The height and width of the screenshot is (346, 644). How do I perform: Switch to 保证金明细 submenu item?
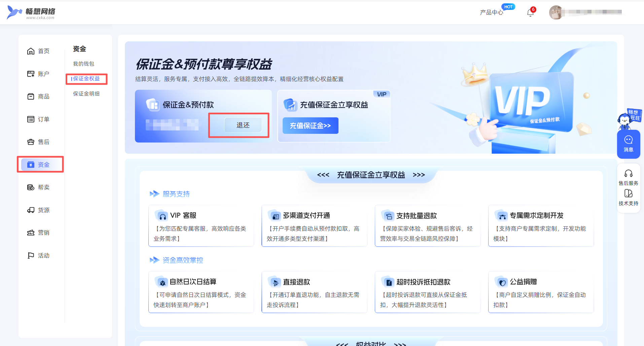tap(86, 94)
